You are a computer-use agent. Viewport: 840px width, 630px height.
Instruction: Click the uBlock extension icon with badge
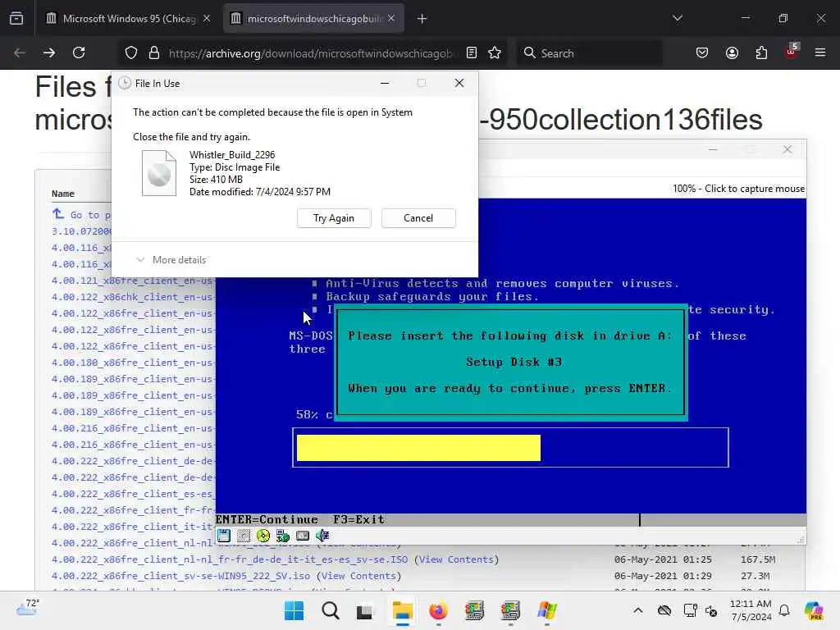click(792, 52)
